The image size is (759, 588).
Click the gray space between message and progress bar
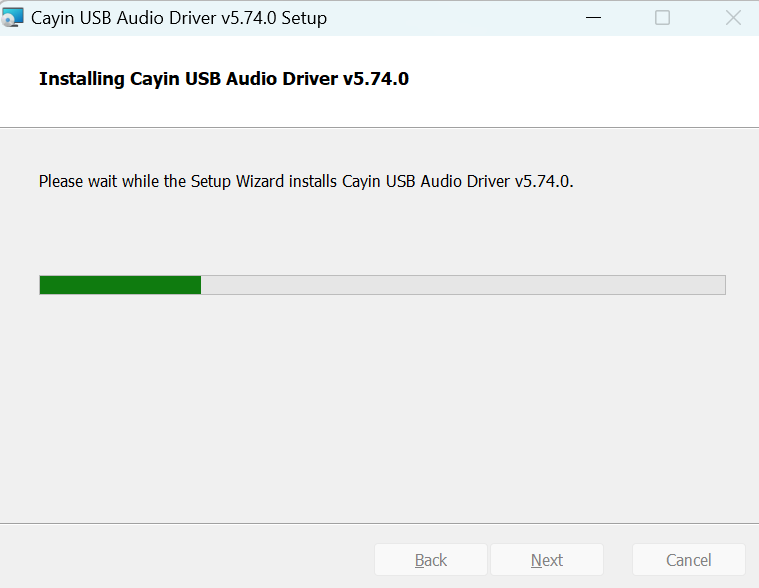point(380,232)
